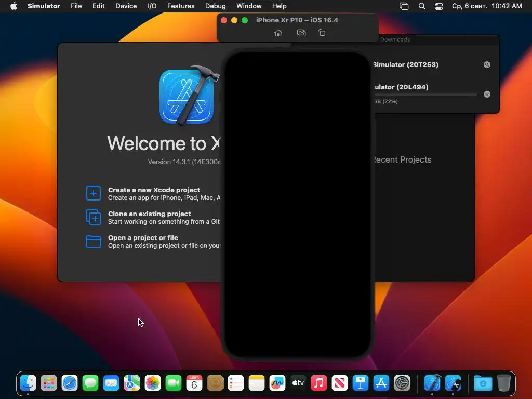Click the clone existing project icon

(x=94, y=217)
